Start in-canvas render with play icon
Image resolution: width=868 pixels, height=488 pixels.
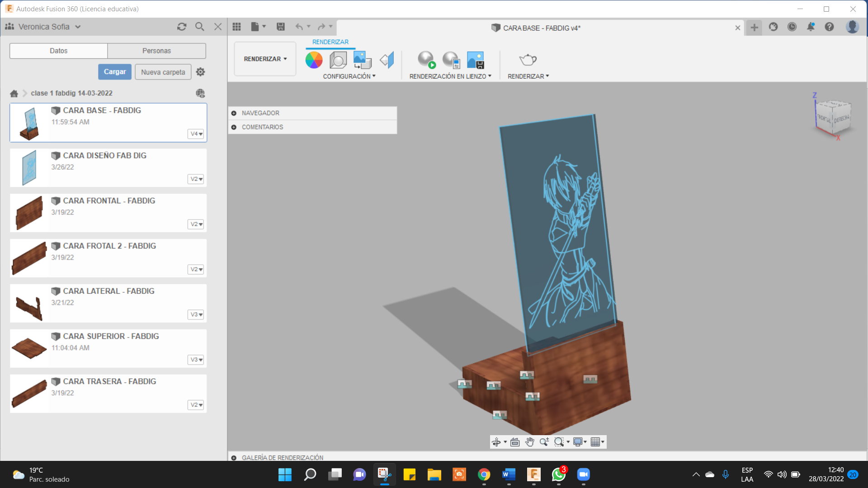pos(426,60)
